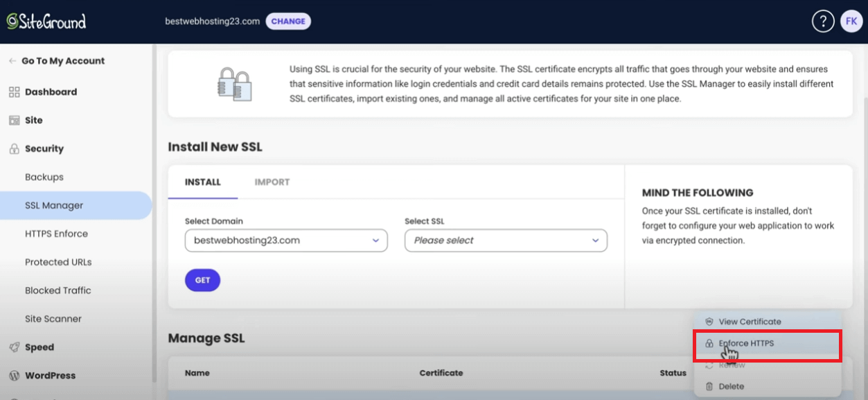Click the Install New SSL heading
The width and height of the screenshot is (868, 400).
215,147
